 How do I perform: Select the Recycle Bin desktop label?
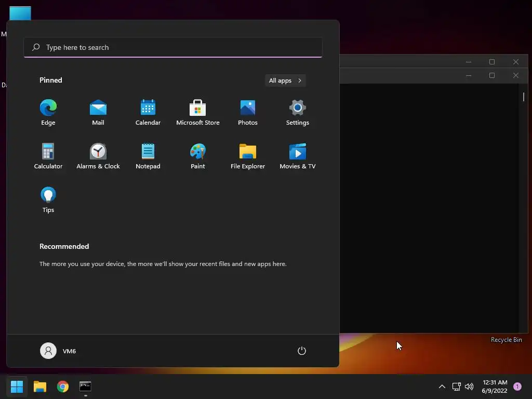click(x=506, y=340)
